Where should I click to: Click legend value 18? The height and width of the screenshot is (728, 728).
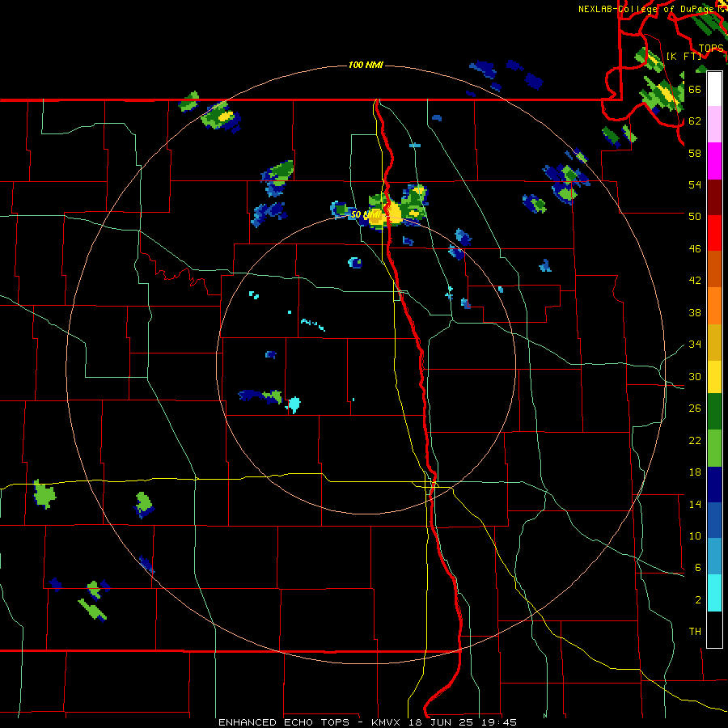[695, 472]
